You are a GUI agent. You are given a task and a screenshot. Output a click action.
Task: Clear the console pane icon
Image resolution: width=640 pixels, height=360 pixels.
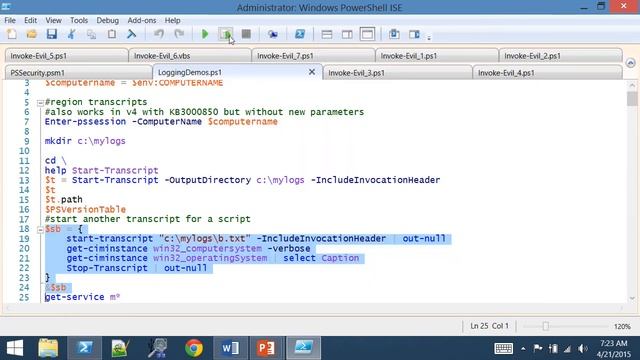[131, 34]
